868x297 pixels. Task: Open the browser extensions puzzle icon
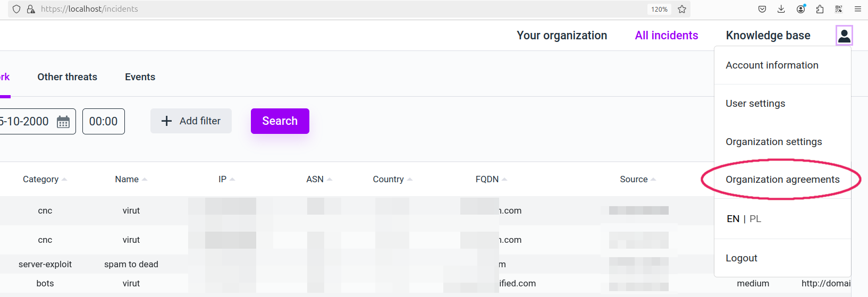[820, 9]
